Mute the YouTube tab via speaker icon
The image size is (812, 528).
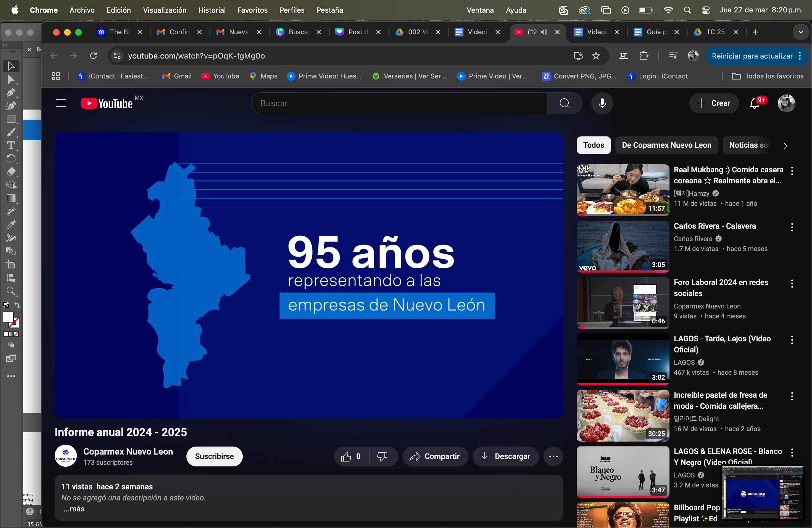[544, 32]
